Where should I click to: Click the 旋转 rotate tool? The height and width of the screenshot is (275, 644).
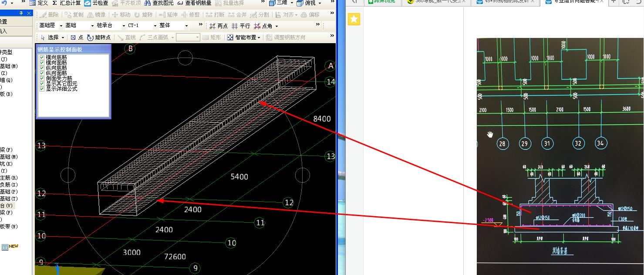click(144, 15)
